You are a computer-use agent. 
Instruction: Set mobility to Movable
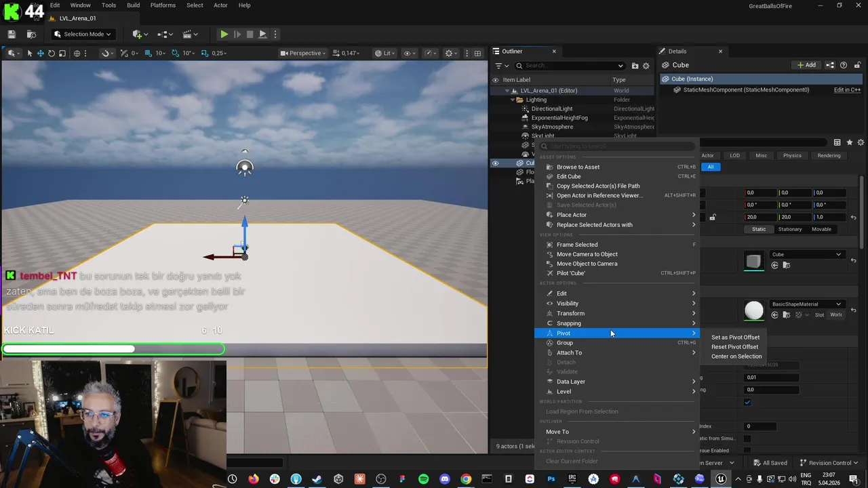[x=821, y=229]
